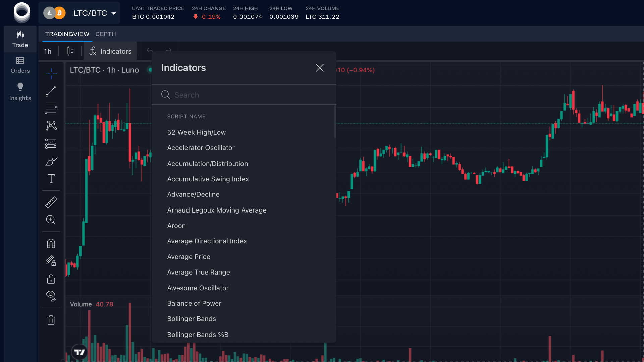The width and height of the screenshot is (644, 362).
Task: Click the trash remove drawings icon
Action: click(x=51, y=320)
